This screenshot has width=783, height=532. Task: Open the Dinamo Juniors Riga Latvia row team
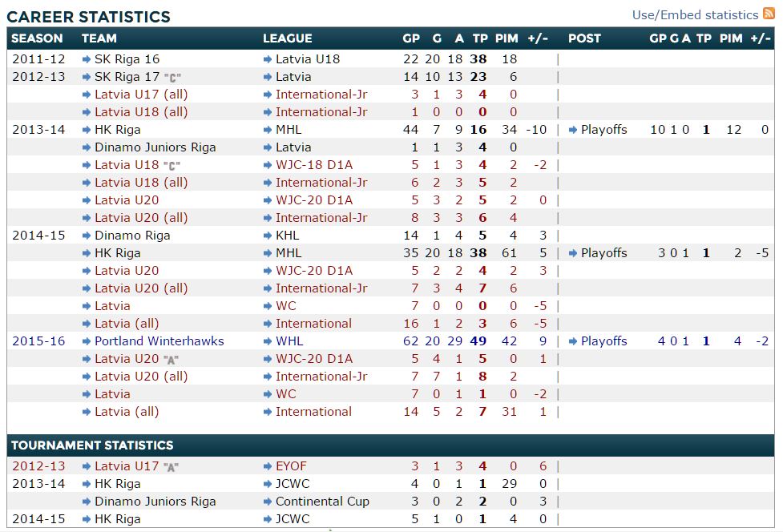coord(155,147)
